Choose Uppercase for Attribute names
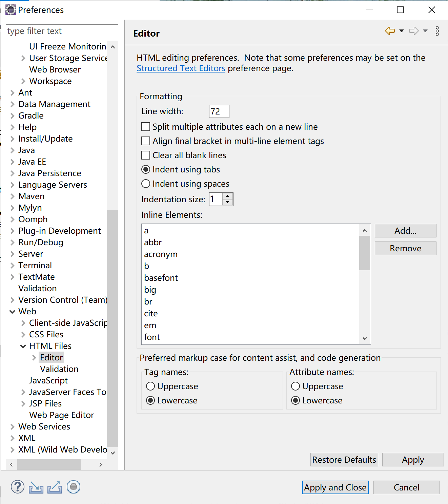Screen dimensions: 448x504 [x=296, y=386]
